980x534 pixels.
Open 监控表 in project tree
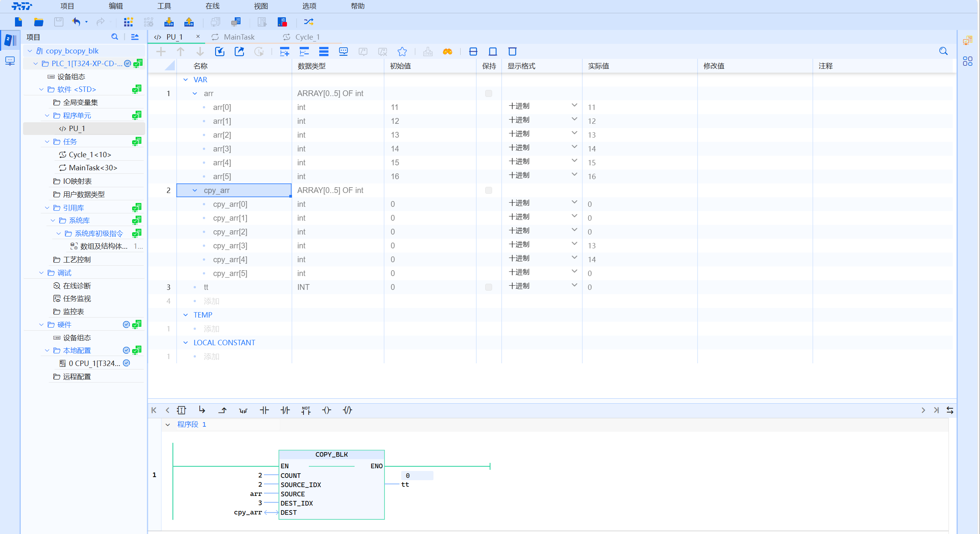tap(73, 311)
